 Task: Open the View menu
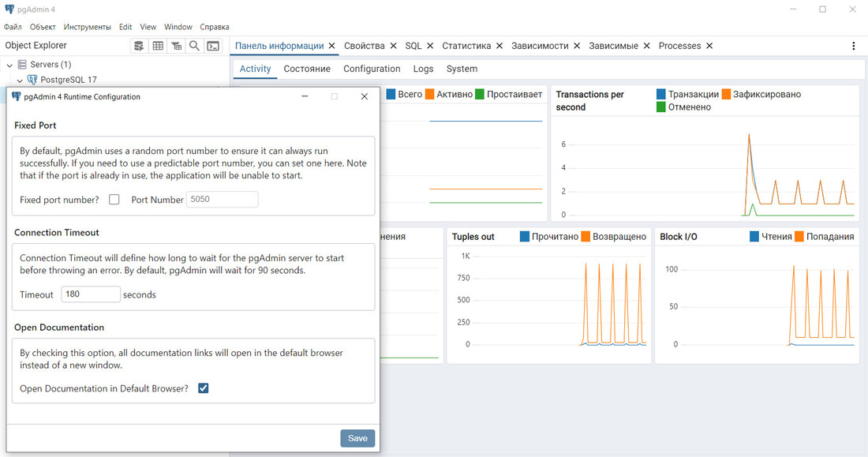coord(148,27)
